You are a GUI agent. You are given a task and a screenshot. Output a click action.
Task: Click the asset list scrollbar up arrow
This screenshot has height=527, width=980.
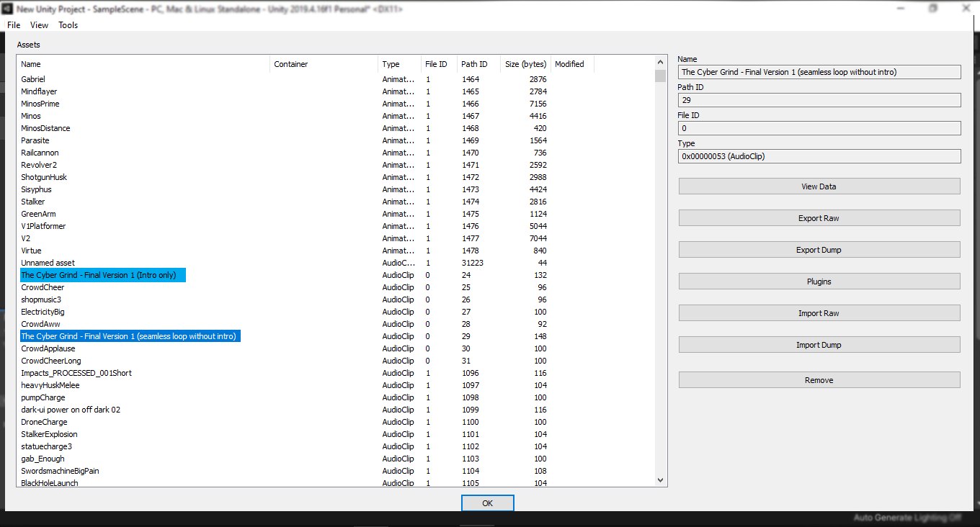[660, 63]
